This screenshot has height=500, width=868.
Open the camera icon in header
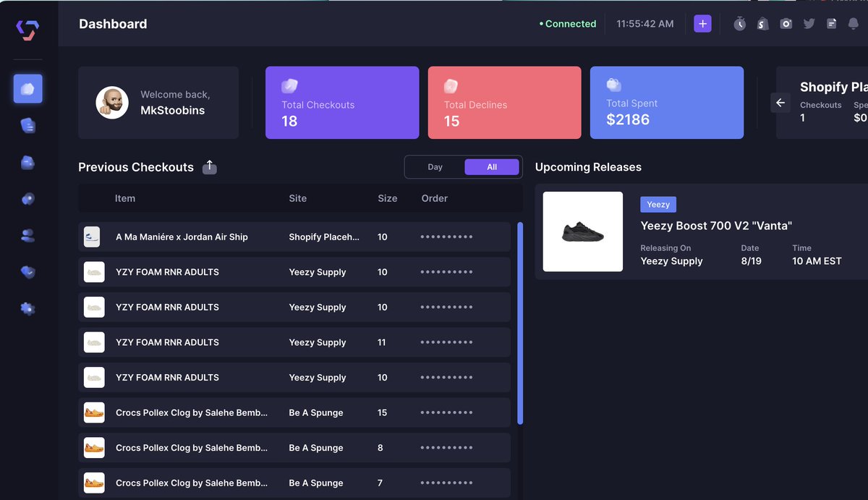click(786, 24)
